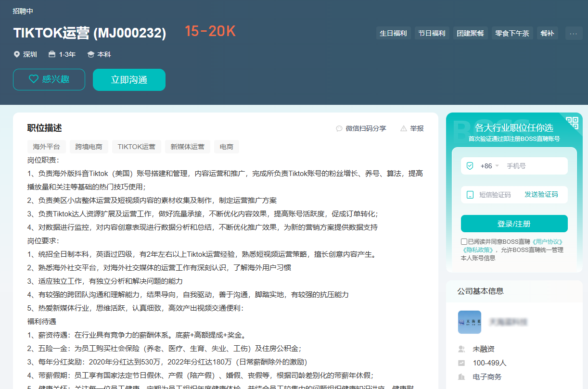The width and height of the screenshot is (588, 389).
Task: Click the TIKTOK运营 keyword tag
Action: (x=137, y=147)
